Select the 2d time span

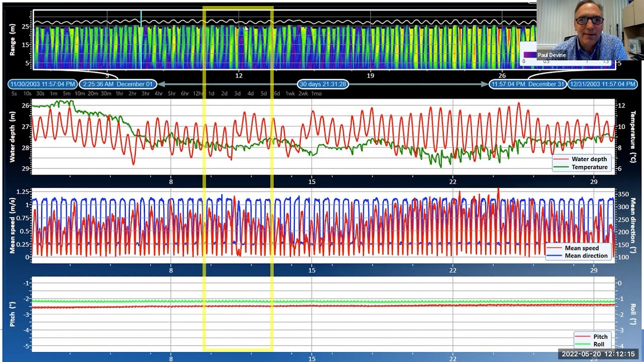tap(224, 94)
